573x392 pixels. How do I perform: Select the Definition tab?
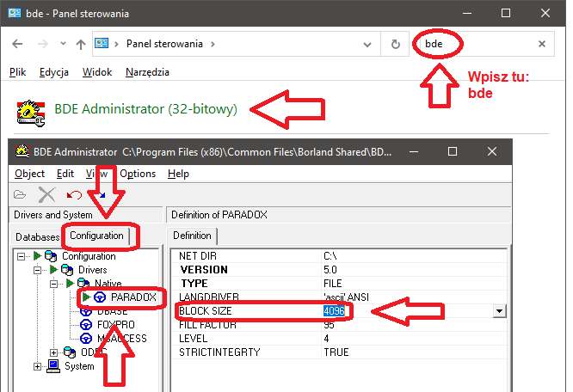(192, 236)
